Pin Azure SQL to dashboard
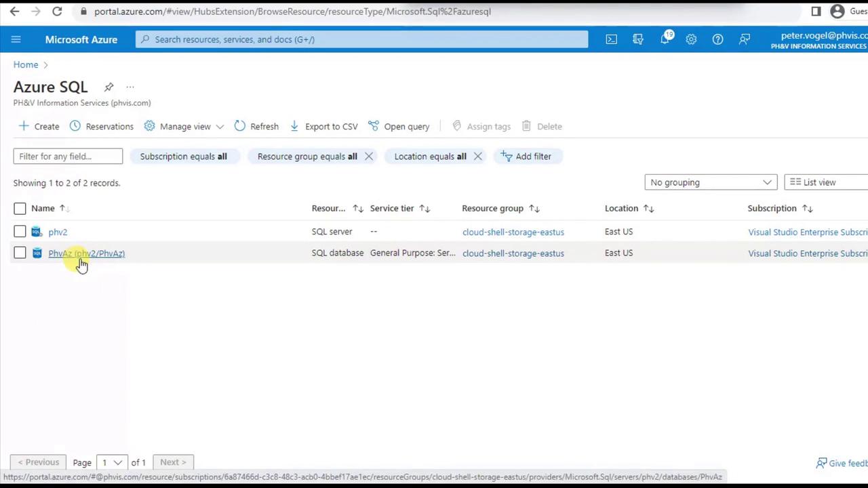The height and width of the screenshot is (488, 868). tap(108, 87)
